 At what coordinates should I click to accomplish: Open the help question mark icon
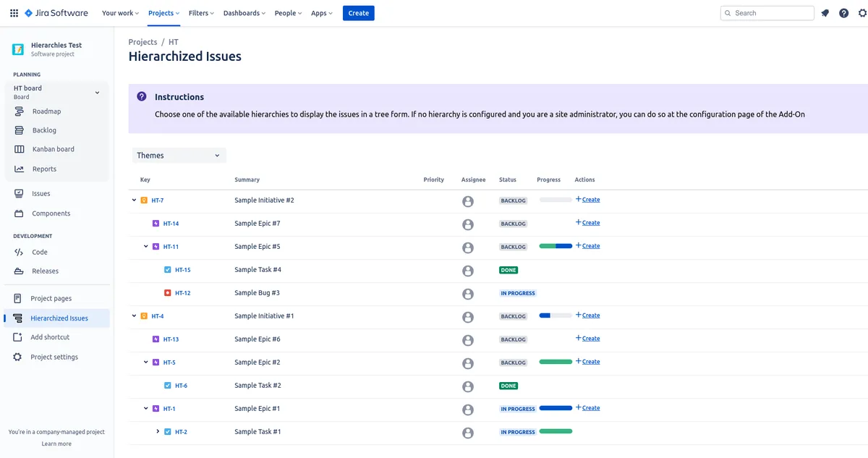(844, 13)
